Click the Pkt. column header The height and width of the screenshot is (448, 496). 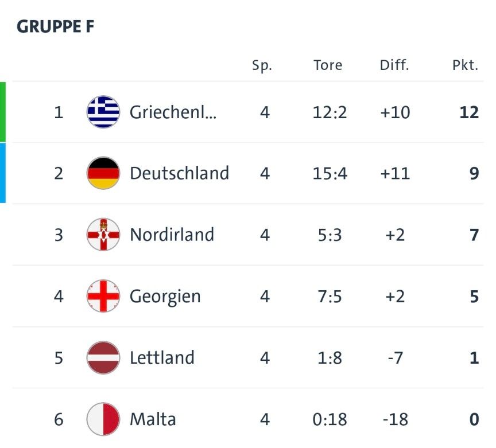click(x=465, y=65)
